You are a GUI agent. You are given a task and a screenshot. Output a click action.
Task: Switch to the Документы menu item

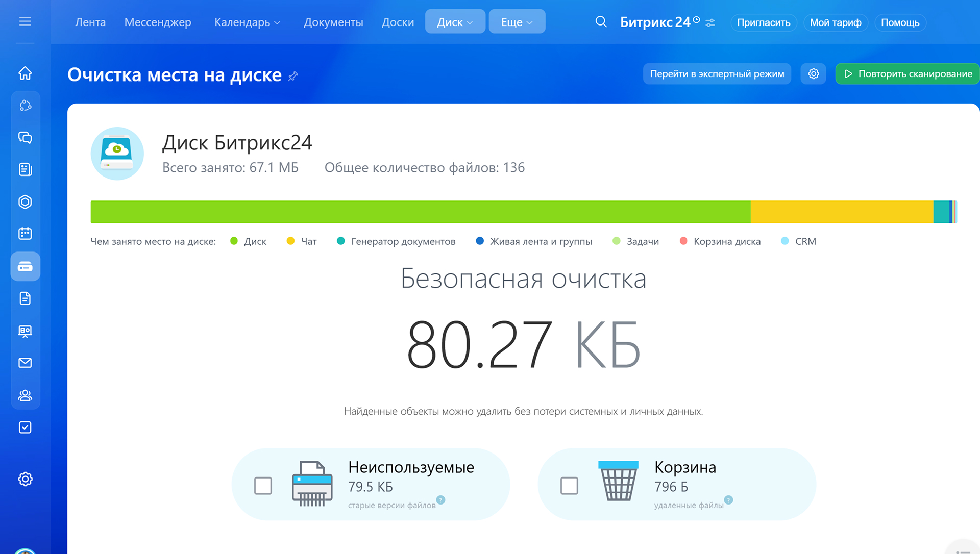(x=333, y=22)
